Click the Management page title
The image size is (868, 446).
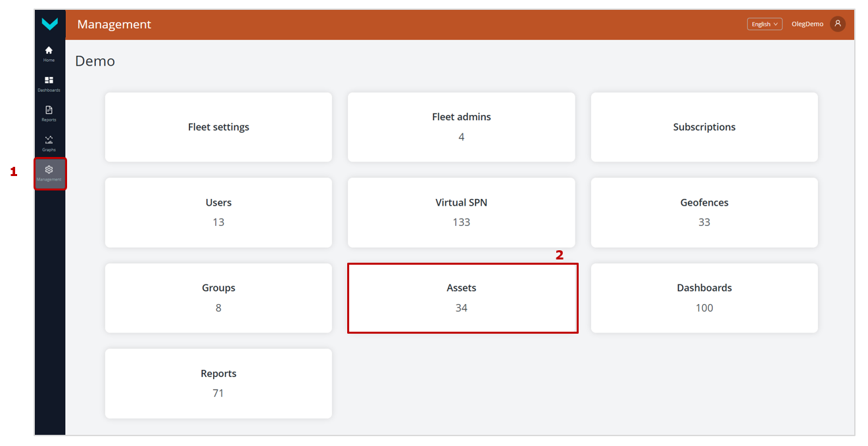(x=114, y=24)
